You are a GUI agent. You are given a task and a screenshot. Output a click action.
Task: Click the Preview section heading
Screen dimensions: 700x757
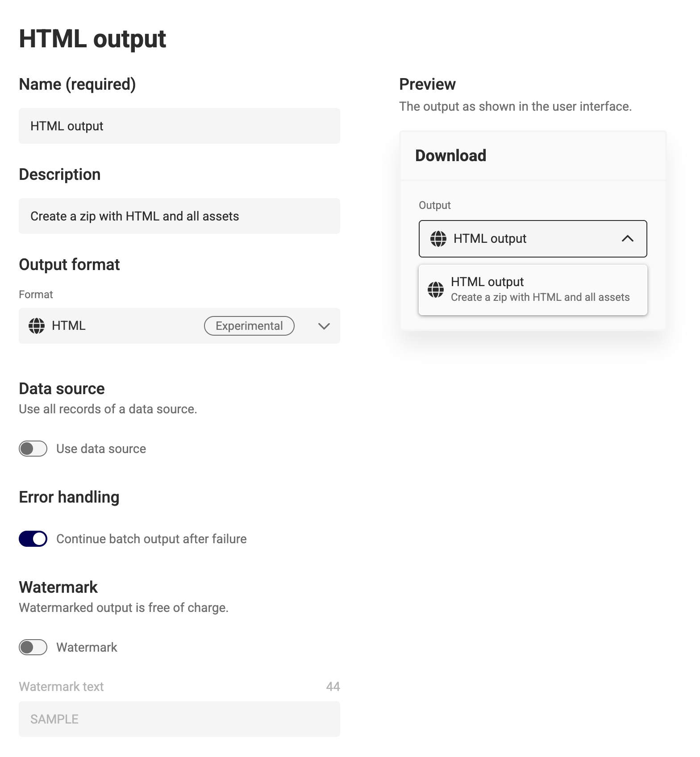[x=427, y=84]
